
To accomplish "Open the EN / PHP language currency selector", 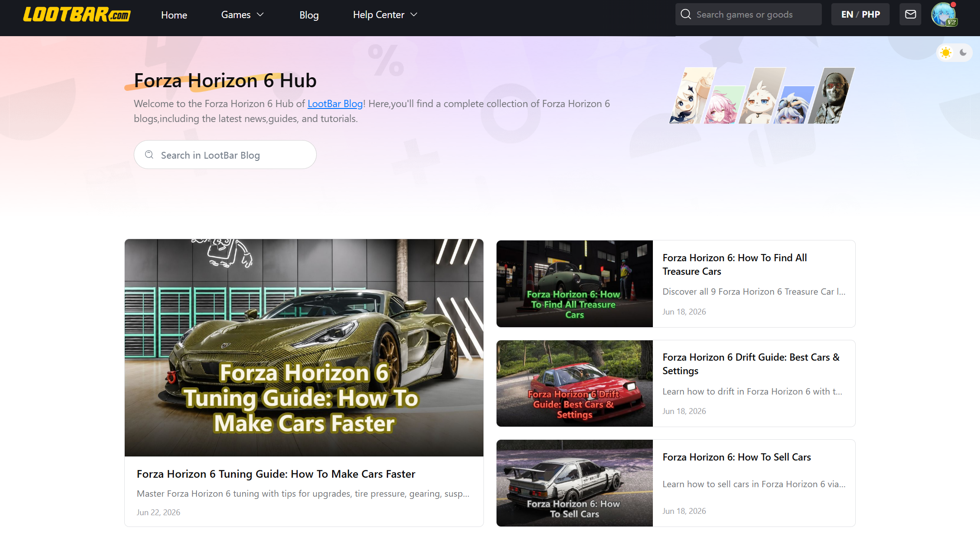I will pyautogui.click(x=860, y=14).
